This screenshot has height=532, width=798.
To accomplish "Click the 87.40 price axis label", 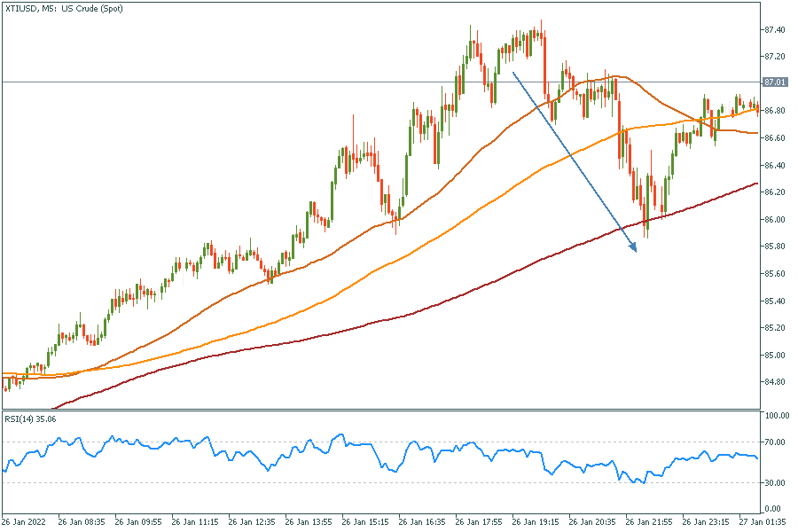I will [x=775, y=30].
